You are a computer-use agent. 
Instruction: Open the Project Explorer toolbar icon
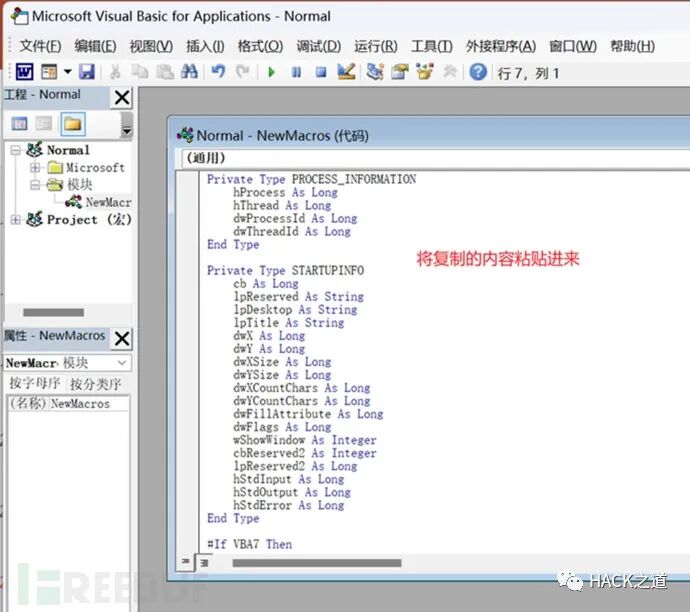click(x=375, y=72)
